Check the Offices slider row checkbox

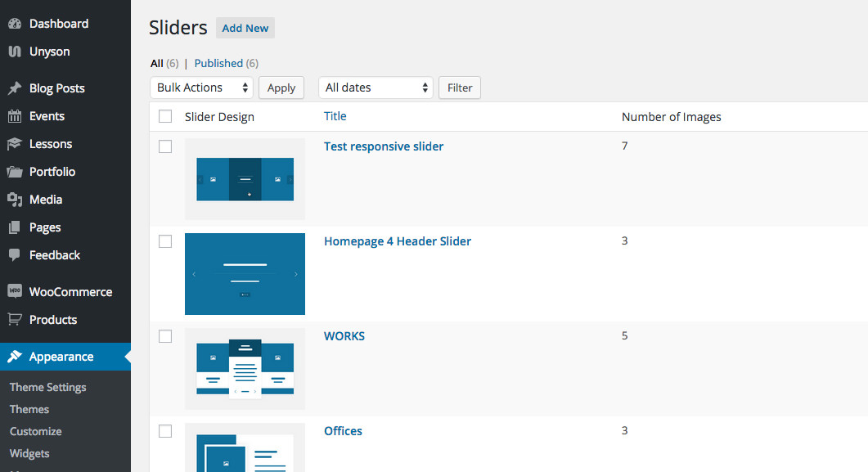click(x=165, y=431)
